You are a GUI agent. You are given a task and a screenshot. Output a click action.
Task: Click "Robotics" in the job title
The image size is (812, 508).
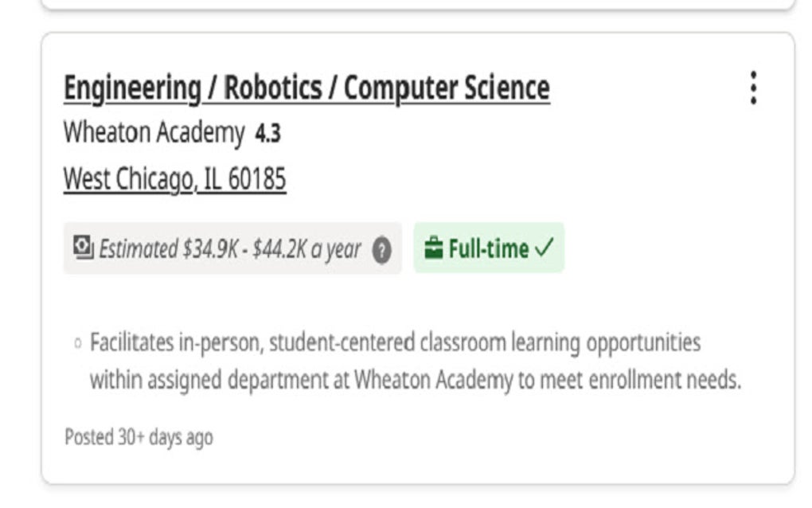(x=273, y=88)
